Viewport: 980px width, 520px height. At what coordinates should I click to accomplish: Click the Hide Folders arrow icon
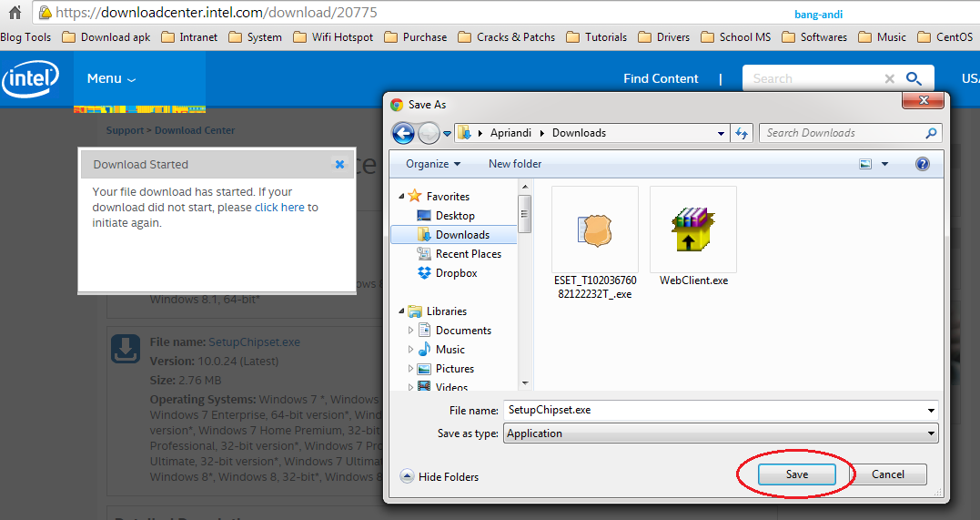(407, 476)
